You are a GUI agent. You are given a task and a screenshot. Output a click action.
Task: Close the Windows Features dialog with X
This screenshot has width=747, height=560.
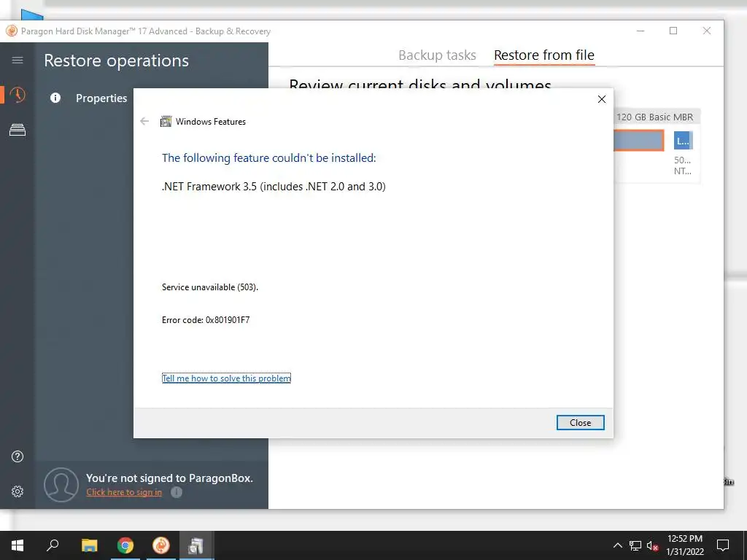[602, 99]
